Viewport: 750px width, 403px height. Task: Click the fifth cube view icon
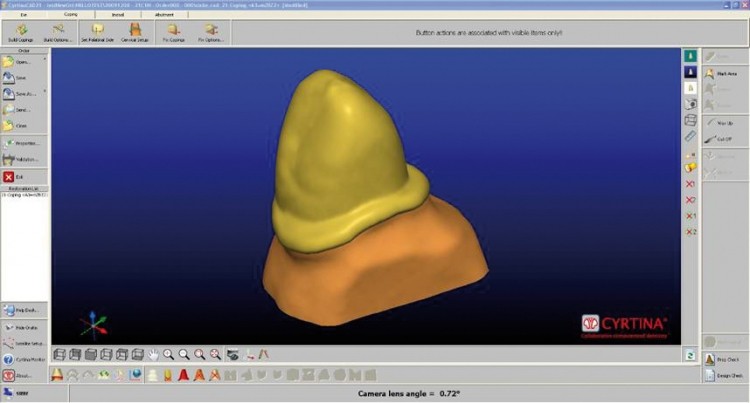coord(122,354)
